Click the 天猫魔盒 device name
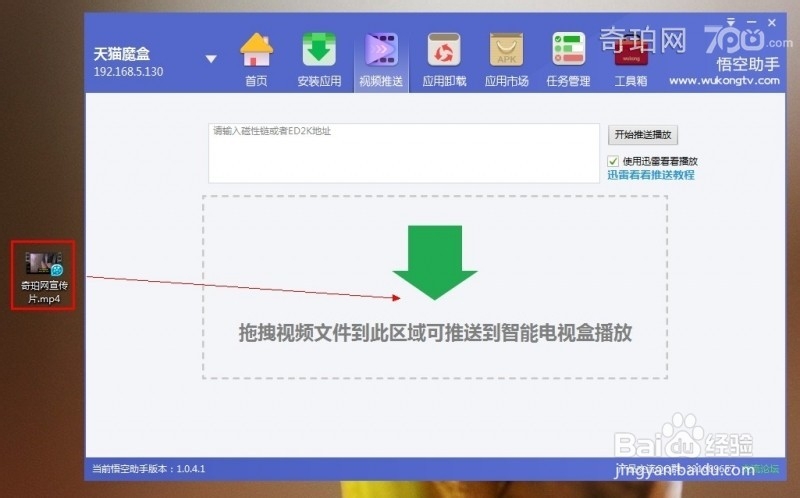This screenshot has height=498, width=800. [121, 54]
